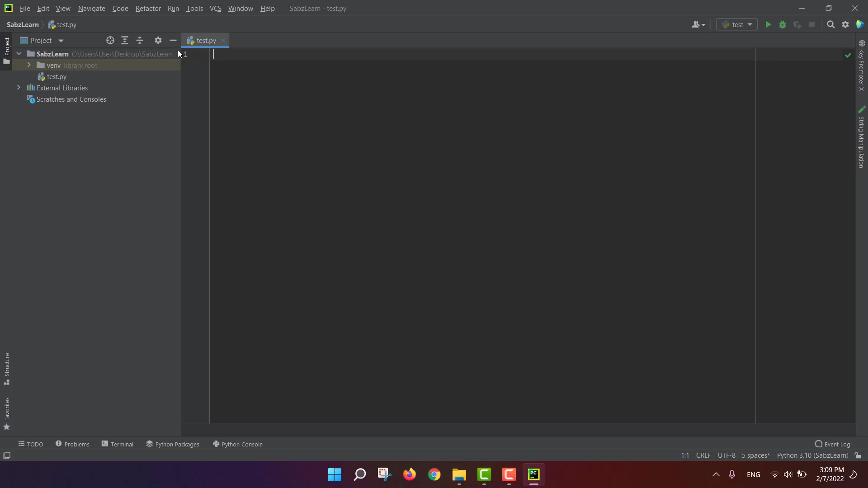Open the Event Log

pos(832,444)
